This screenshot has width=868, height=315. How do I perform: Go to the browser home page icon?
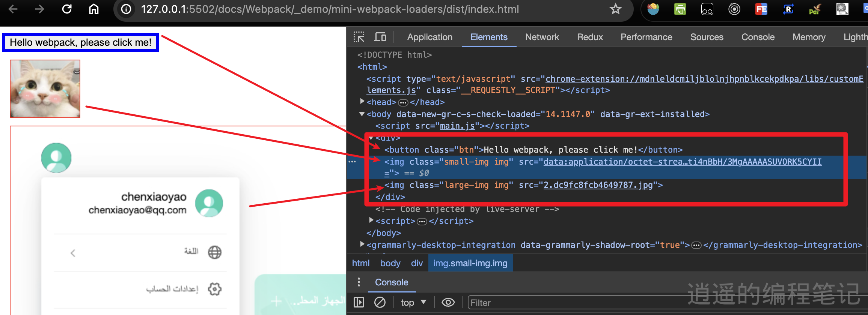94,9
